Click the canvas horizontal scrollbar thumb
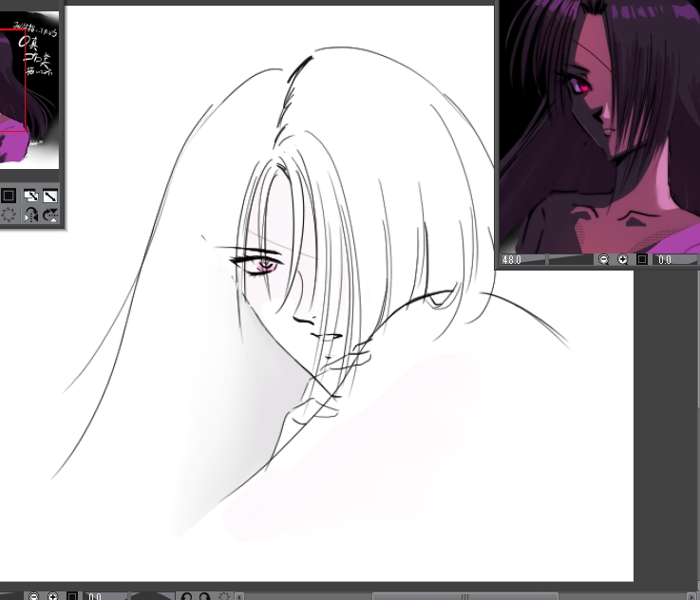Viewport: 700px width, 600px height. 464,596
